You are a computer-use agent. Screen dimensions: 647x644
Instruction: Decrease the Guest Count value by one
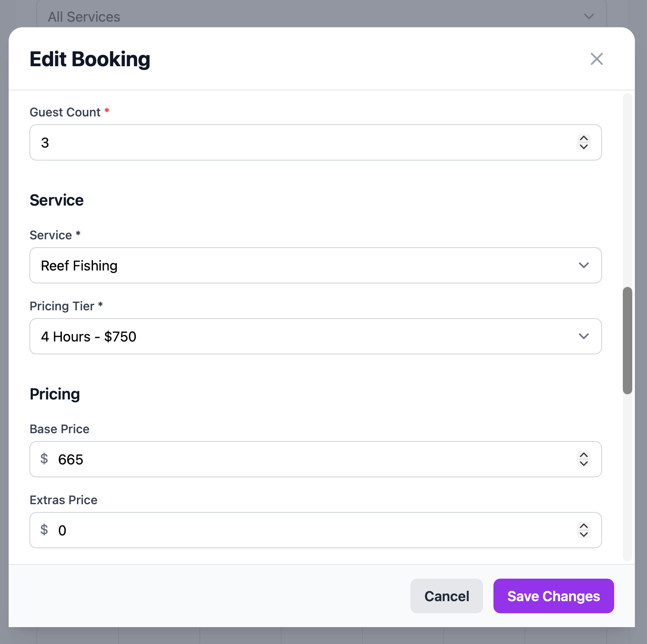pyautogui.click(x=583, y=147)
